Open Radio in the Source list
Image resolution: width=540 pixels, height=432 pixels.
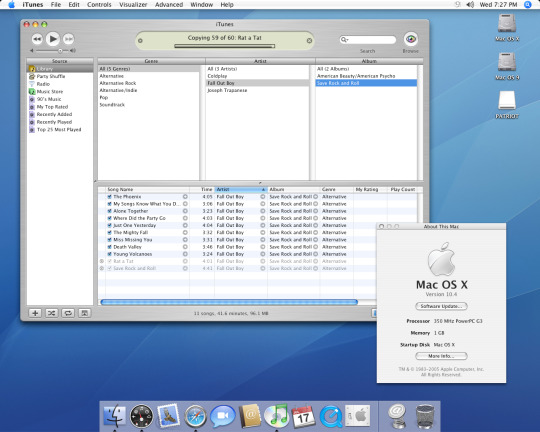60,84
